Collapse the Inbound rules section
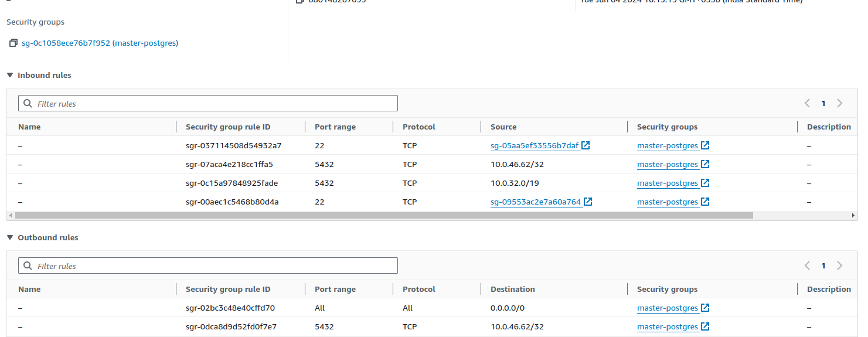Image resolution: width=868 pixels, height=337 pixels. tap(10, 75)
